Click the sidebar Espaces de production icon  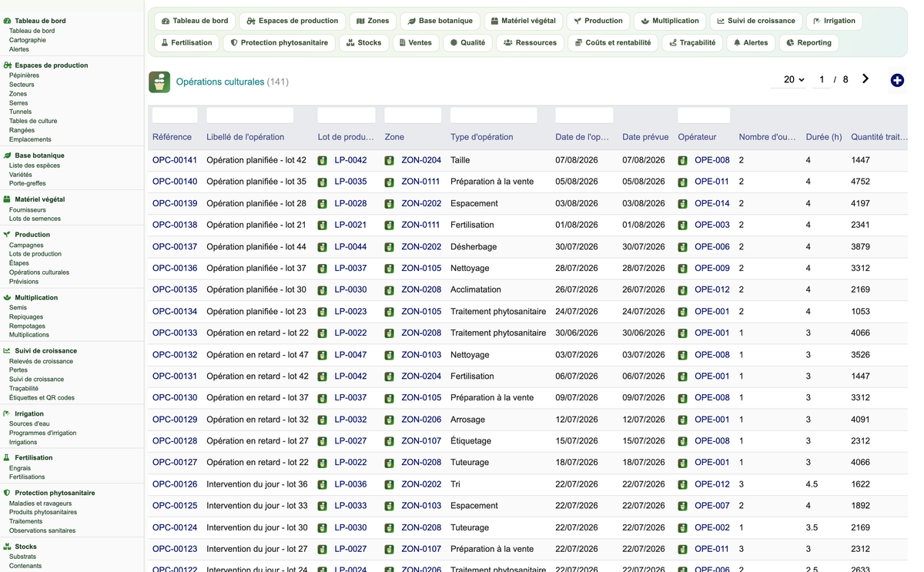coord(7,65)
